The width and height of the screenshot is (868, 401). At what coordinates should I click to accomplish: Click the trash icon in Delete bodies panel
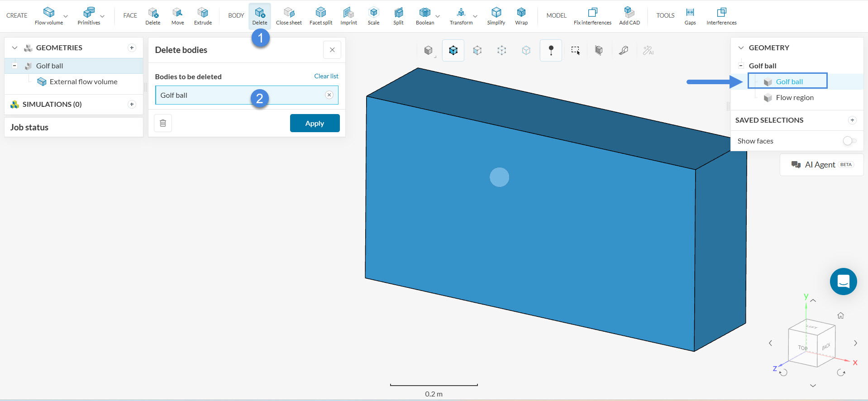pos(163,123)
